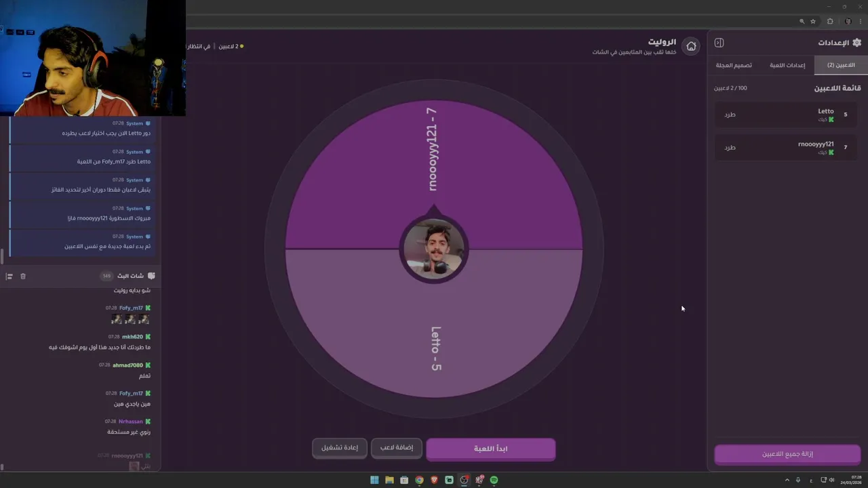Click player name rnoooyyy121 in the list
Viewport: 868px width, 488px height.
[816, 144]
